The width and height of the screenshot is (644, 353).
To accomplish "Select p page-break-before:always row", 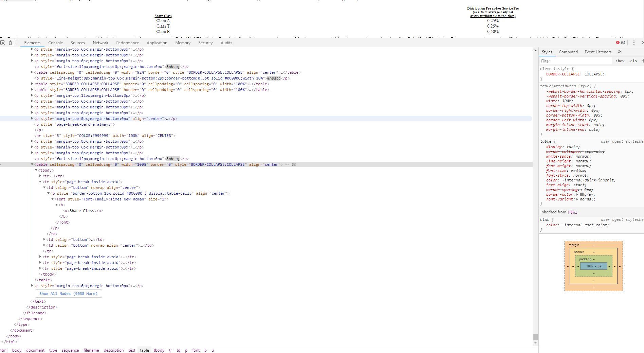I will 74,124.
